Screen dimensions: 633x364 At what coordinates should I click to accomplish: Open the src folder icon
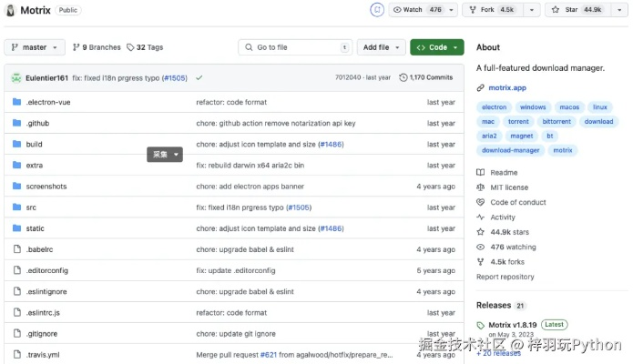click(x=16, y=207)
